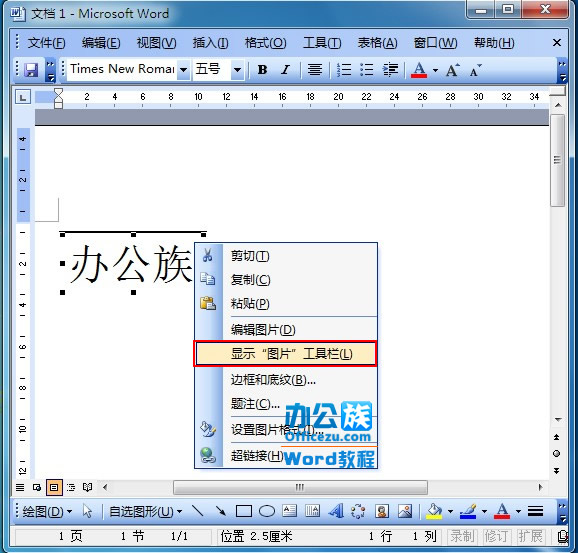Screen dimensions: 578x553
Task: Choose 边框和底纹(B)... from context menu
Action: point(286,379)
